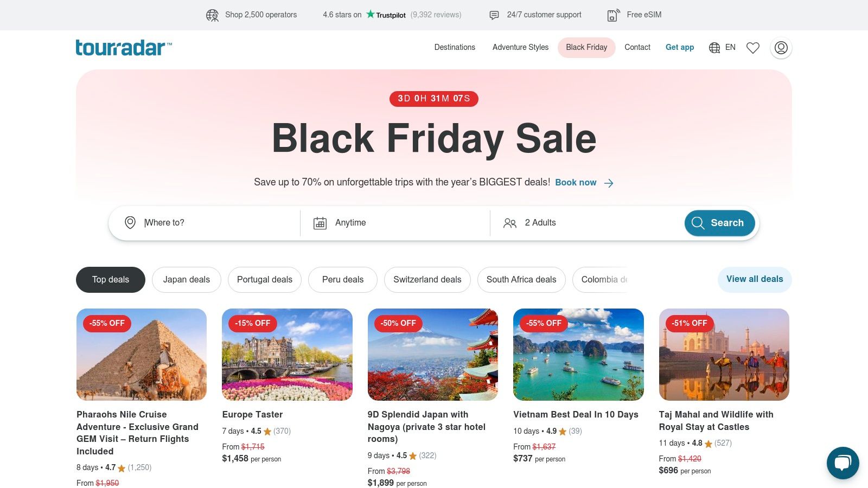This screenshot has width=868, height=488.
Task: Switch to the Peru deals tab
Action: (x=343, y=280)
